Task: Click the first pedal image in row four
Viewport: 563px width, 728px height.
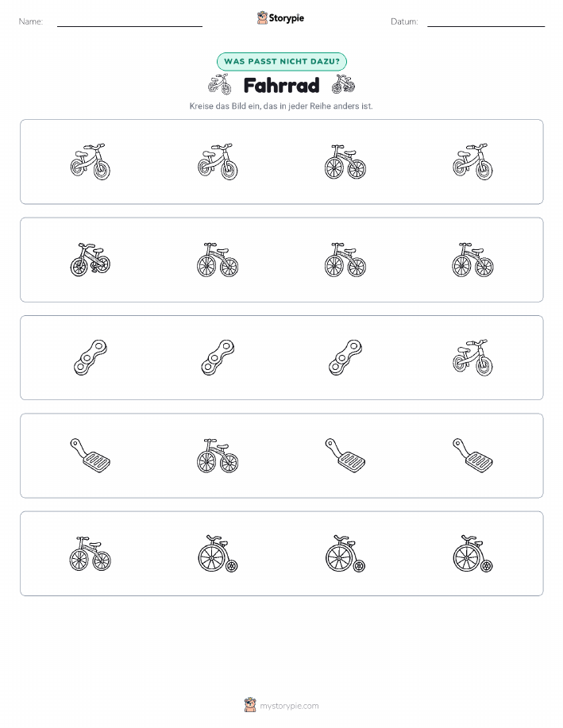Action: [x=90, y=456]
